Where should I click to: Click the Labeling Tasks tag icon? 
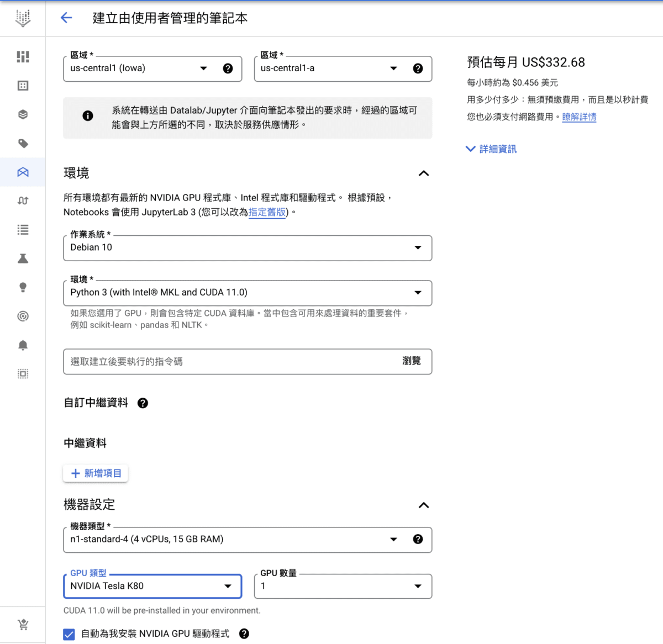click(23, 143)
